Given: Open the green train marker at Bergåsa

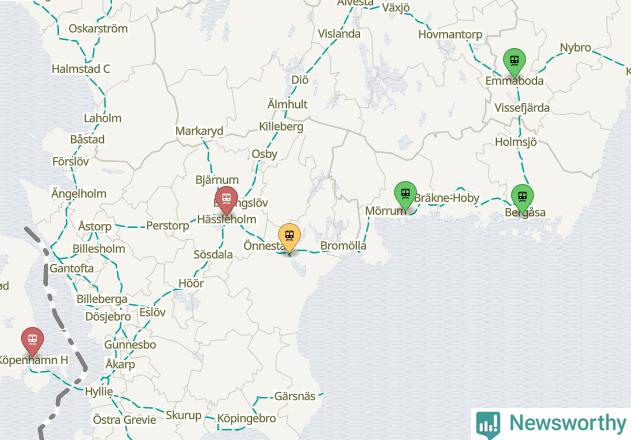Looking at the screenshot, I should [x=522, y=198].
